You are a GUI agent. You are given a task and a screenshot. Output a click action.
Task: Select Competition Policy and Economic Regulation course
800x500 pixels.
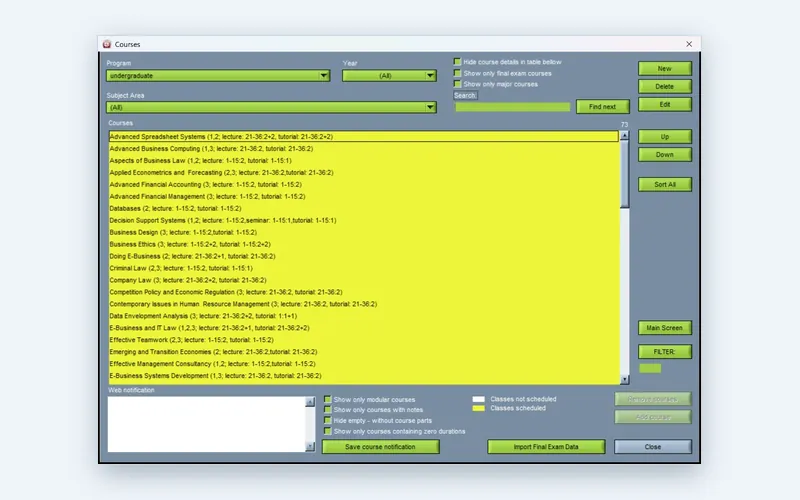tap(364, 292)
